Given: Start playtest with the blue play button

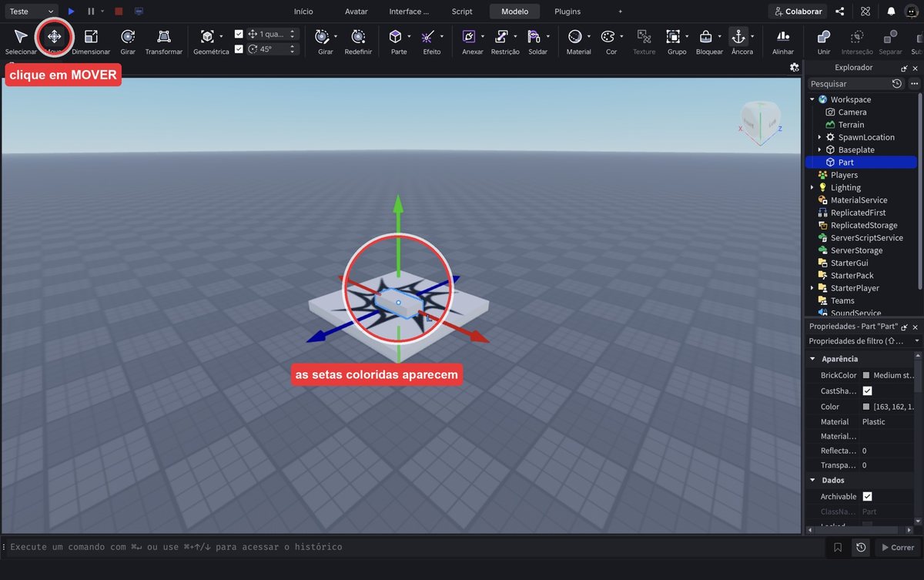Looking at the screenshot, I should [x=72, y=12].
